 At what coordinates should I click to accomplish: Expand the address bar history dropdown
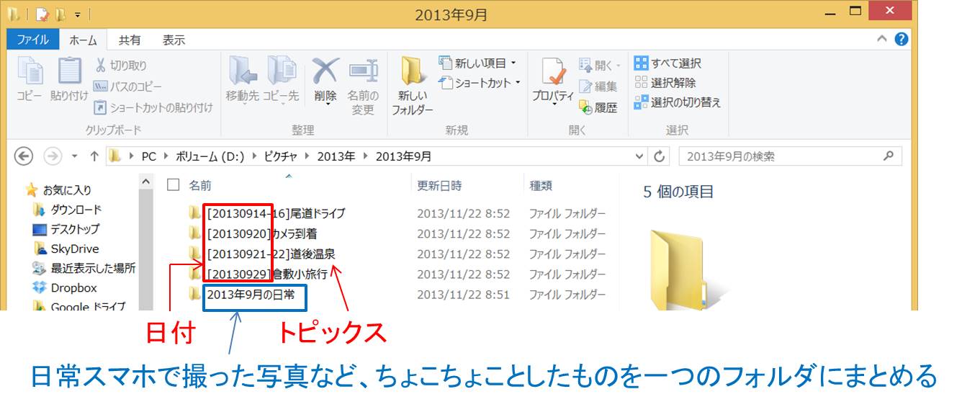coord(640,156)
